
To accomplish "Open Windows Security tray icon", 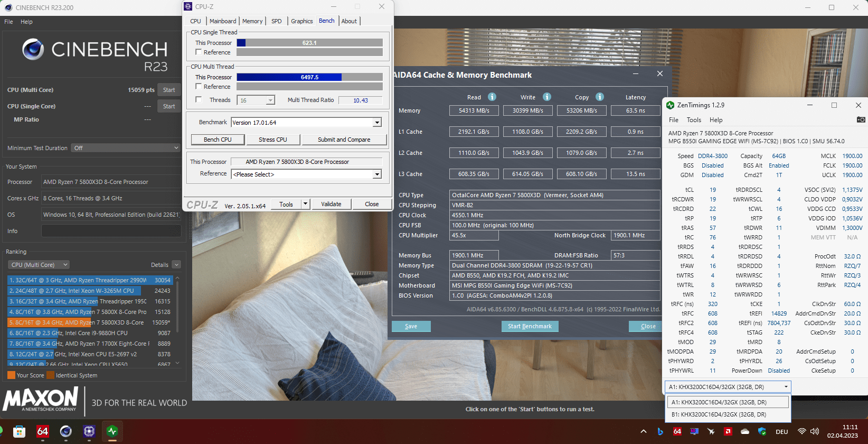I will [762, 431].
